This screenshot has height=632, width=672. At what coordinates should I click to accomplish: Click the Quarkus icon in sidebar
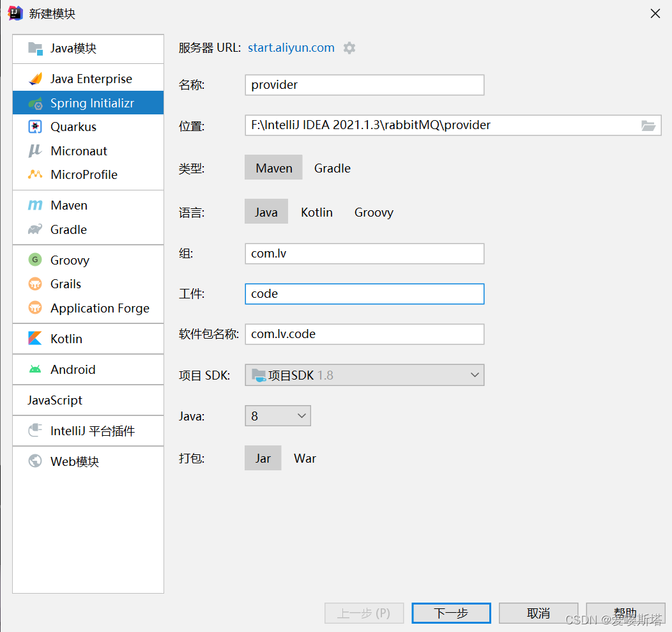click(35, 127)
